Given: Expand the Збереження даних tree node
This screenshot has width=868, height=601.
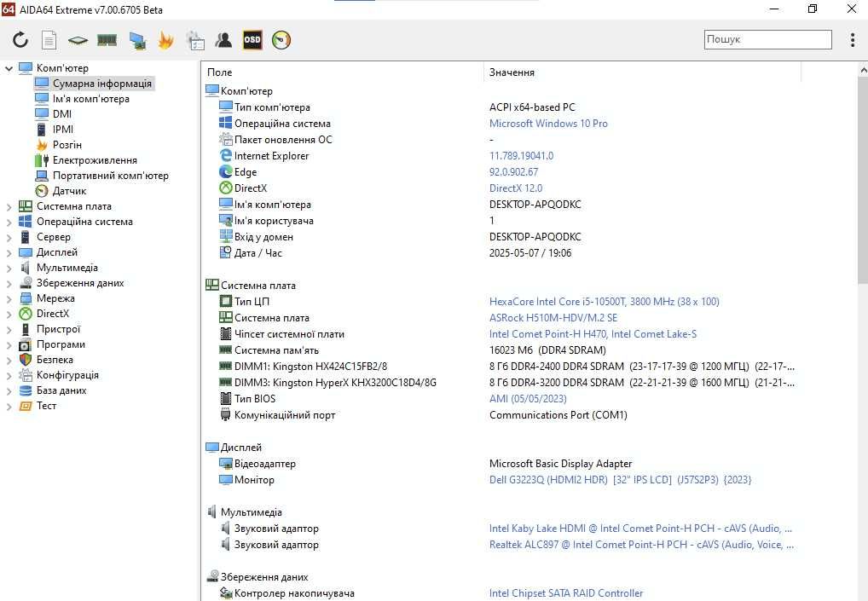Looking at the screenshot, I should [9, 284].
